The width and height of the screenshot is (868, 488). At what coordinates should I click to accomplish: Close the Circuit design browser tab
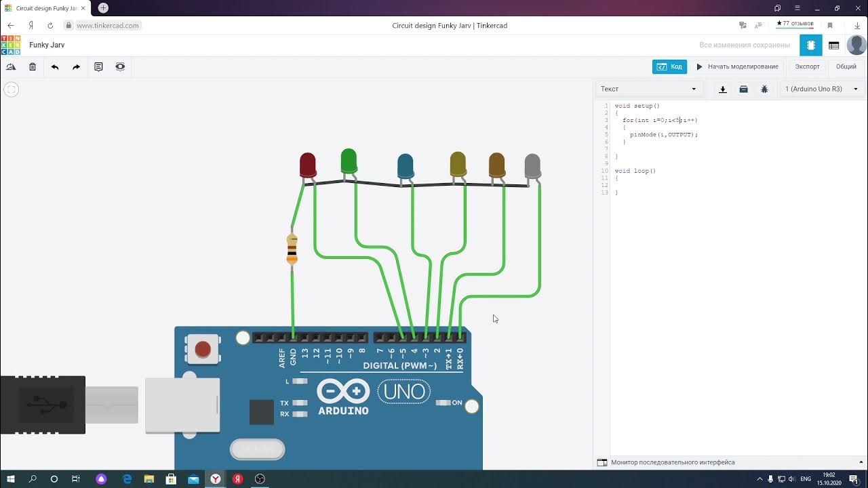[x=83, y=8]
